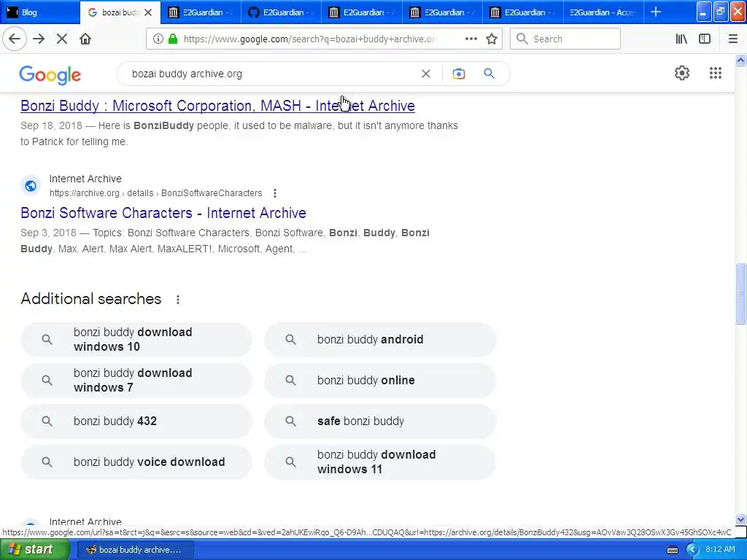Go forward with the forward arrow

tap(39, 39)
